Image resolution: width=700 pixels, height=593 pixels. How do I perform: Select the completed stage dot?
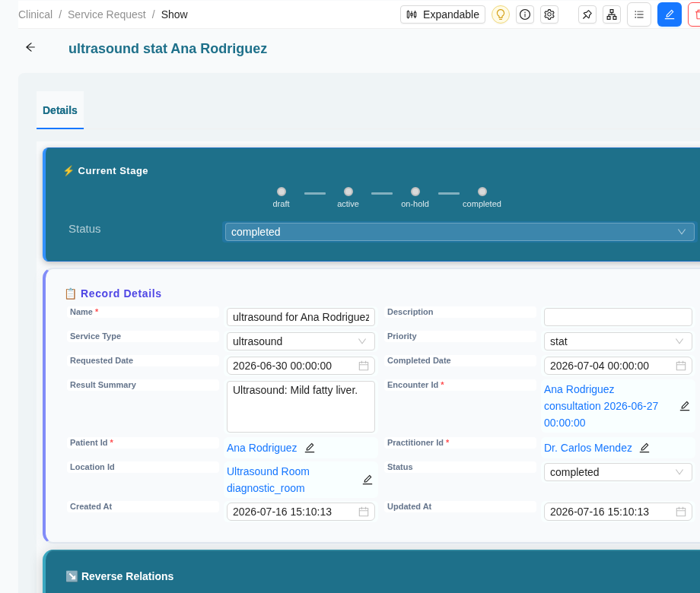click(x=482, y=192)
